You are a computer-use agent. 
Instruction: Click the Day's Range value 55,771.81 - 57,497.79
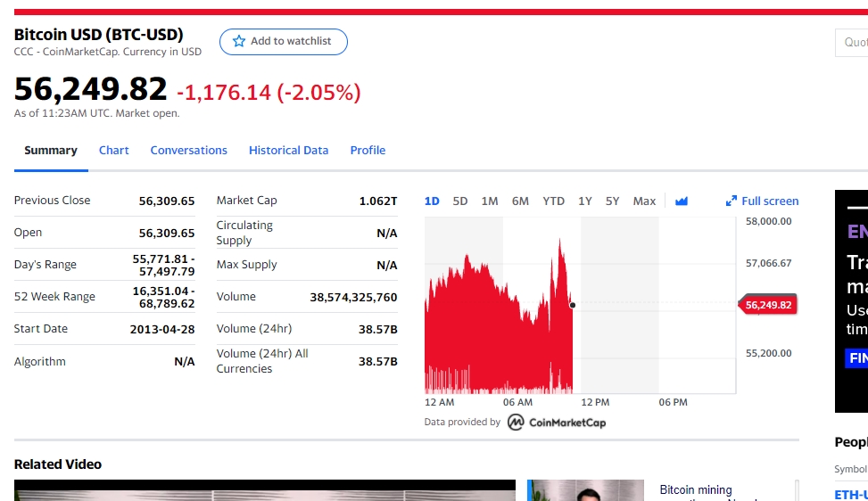point(163,266)
